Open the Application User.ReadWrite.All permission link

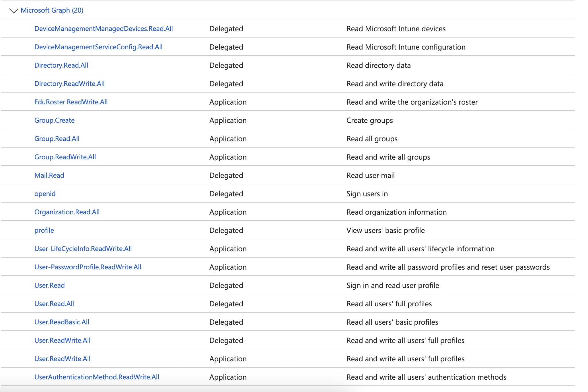62,359
